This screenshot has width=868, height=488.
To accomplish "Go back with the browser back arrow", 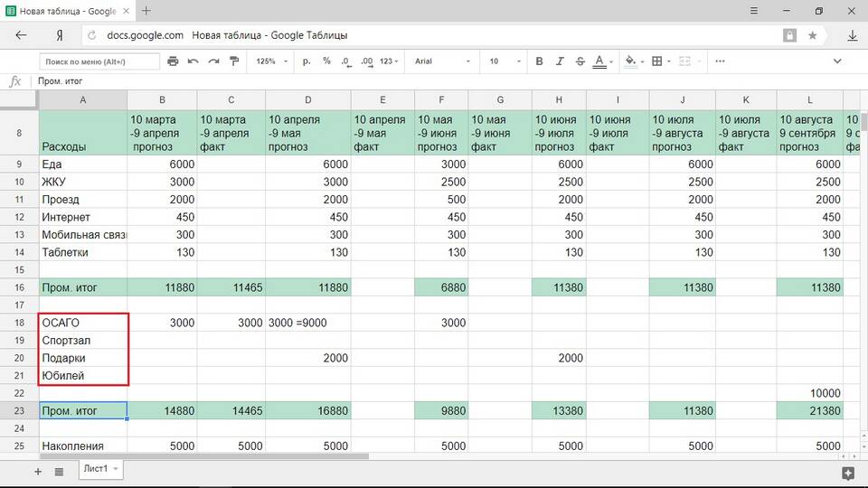I will point(21,35).
